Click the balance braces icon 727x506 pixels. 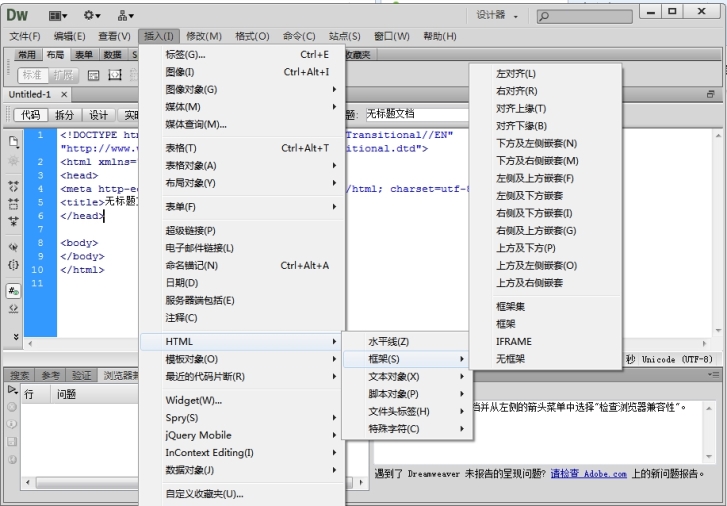[14, 265]
